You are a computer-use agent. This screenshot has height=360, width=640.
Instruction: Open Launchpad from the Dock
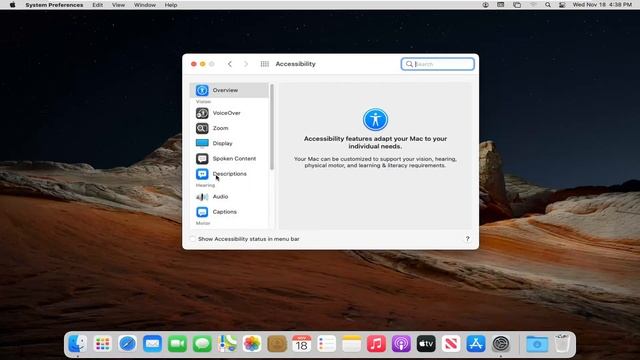point(102,344)
